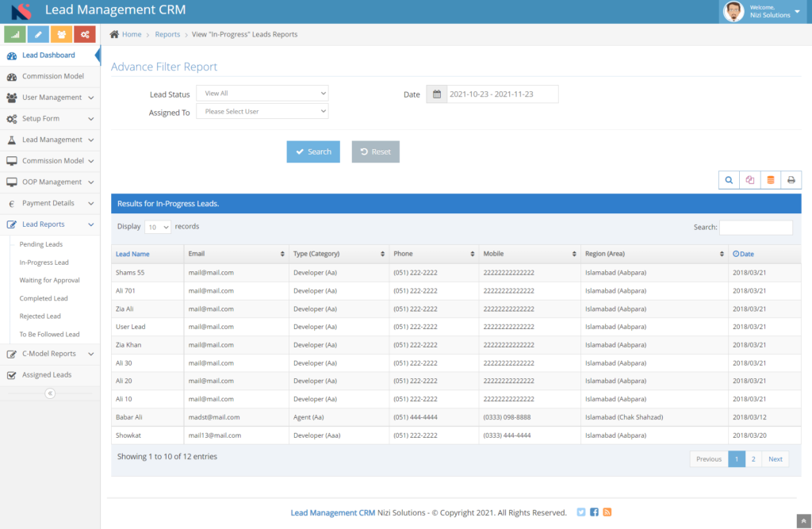812x529 pixels.
Task: Expand the C-Model Reports menu
Action: pos(50,354)
